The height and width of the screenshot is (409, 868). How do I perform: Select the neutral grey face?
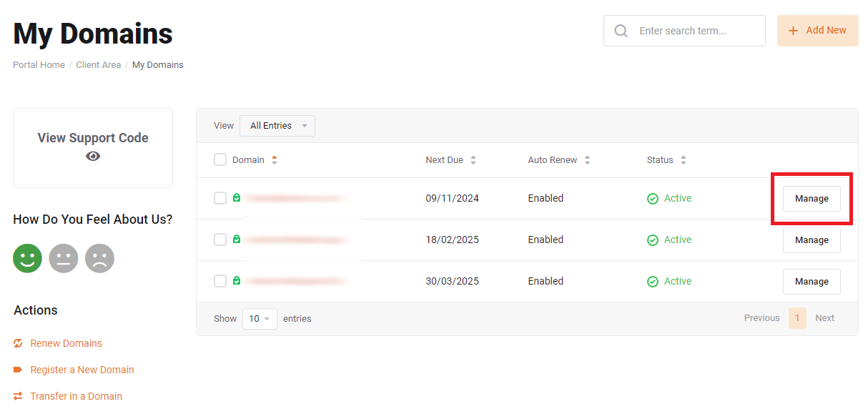(64, 258)
